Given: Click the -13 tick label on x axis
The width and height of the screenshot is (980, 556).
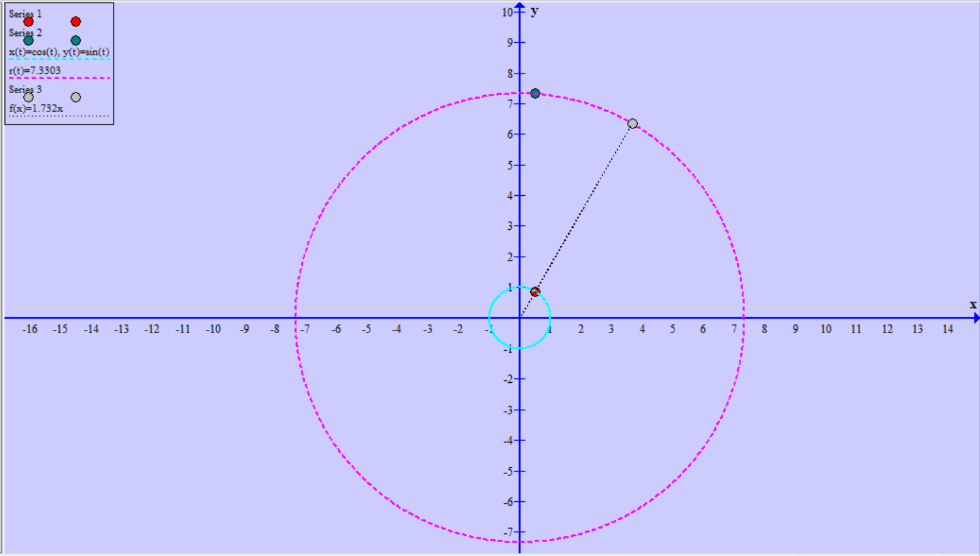Looking at the screenshot, I should click(x=121, y=329).
